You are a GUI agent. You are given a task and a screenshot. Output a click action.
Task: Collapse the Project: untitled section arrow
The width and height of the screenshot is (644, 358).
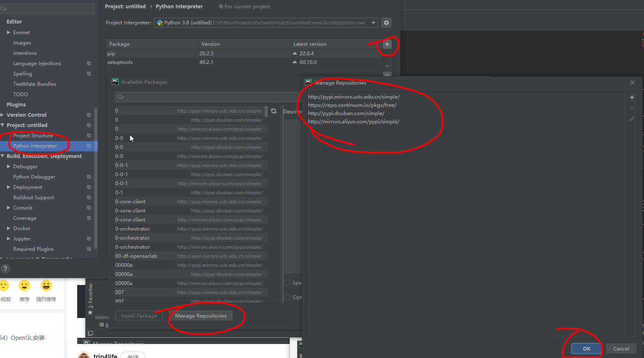point(2,125)
